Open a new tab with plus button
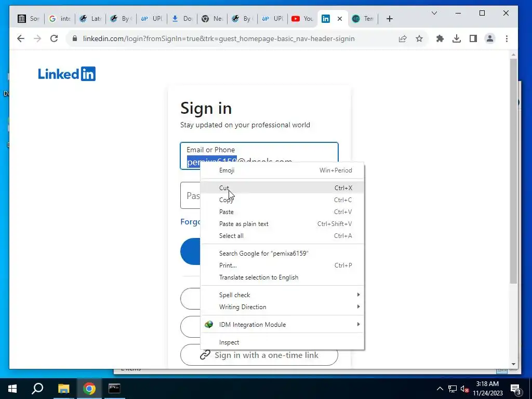 click(x=390, y=19)
